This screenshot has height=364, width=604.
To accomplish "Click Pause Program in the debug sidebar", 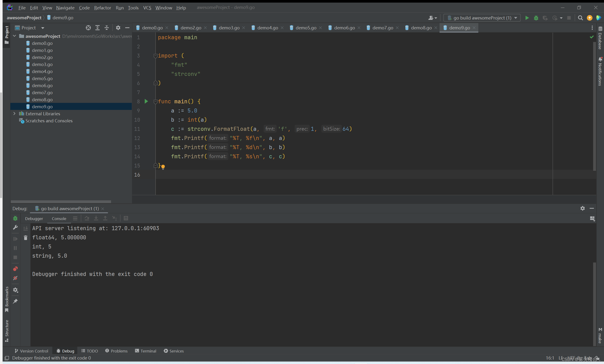I will (15, 248).
